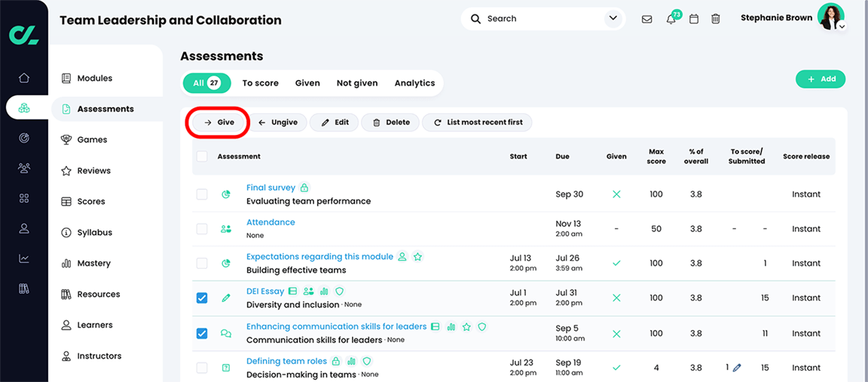
Task: Click into the Search field
Action: [x=539, y=19]
